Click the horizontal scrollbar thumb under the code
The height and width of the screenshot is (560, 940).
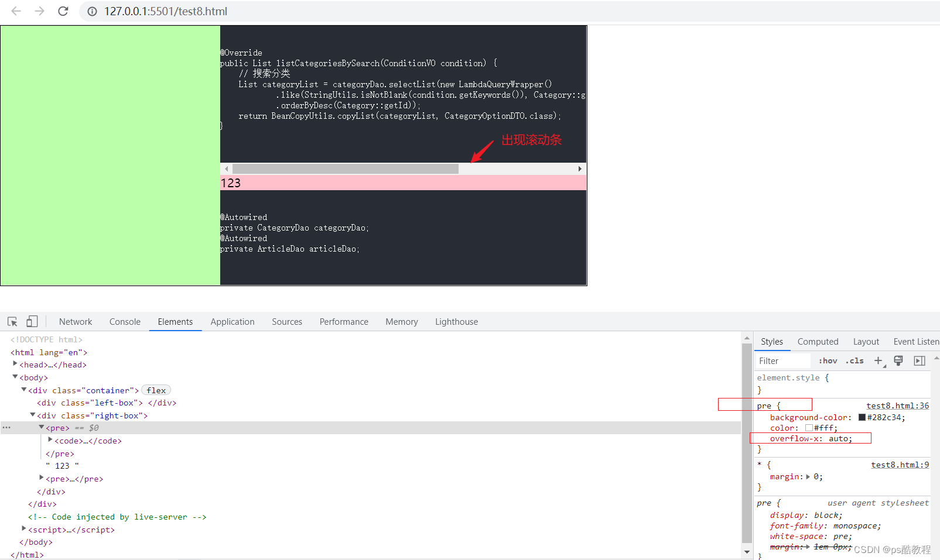coord(346,169)
